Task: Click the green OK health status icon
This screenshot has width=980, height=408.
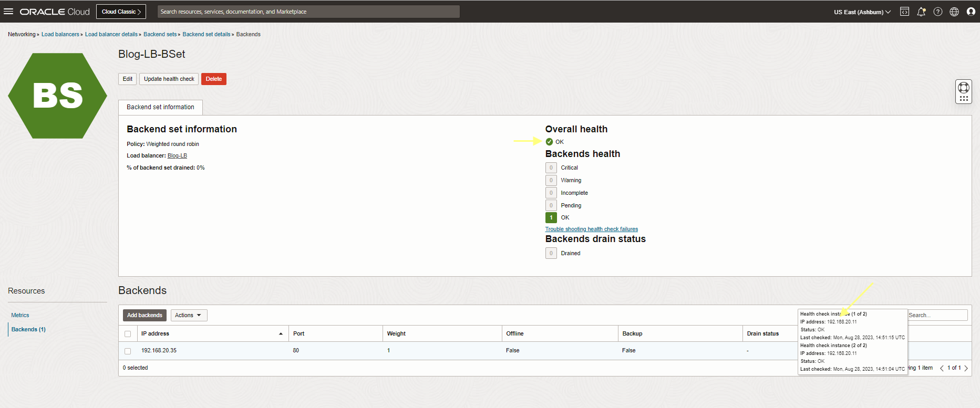Action: coord(549,142)
